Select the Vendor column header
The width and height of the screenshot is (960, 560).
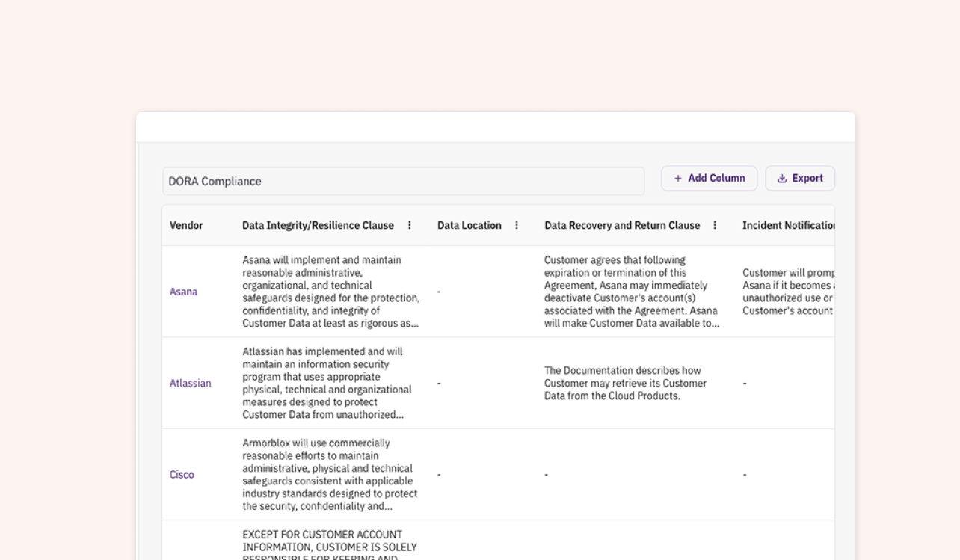pos(186,225)
